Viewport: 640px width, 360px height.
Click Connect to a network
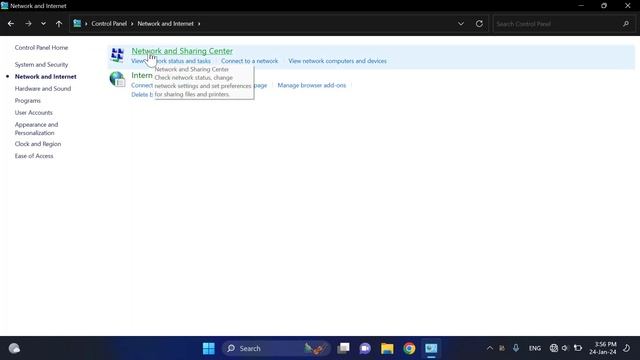[249, 61]
